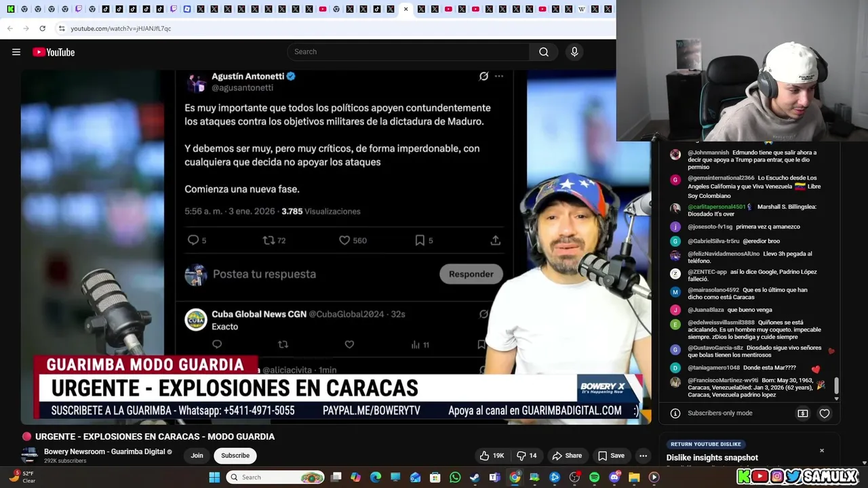Click the browser forward arrow
Image resolution: width=868 pixels, height=488 pixels.
[26, 28]
